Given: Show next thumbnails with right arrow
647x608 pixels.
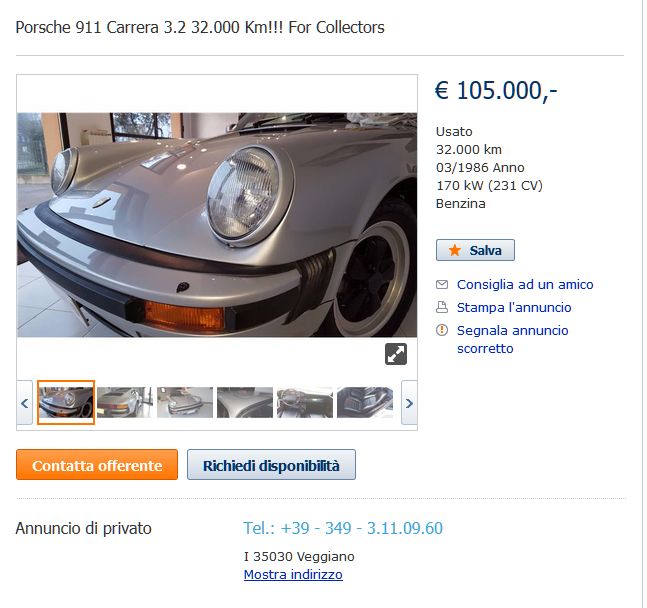Looking at the screenshot, I should pos(411,405).
